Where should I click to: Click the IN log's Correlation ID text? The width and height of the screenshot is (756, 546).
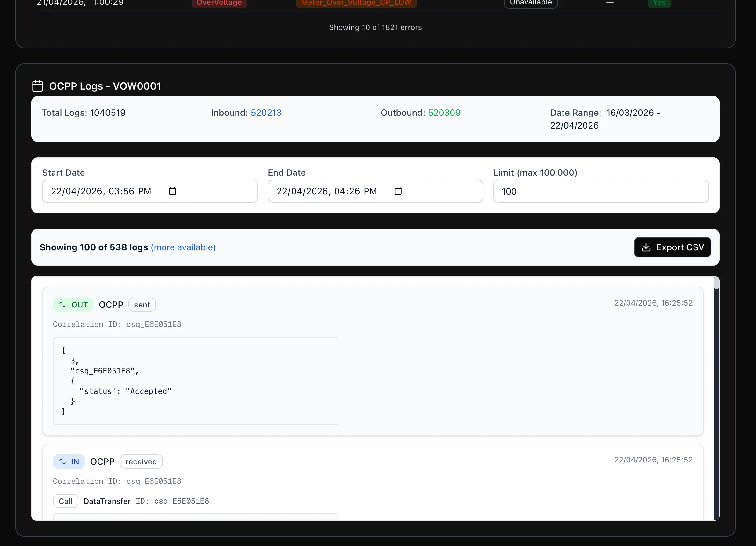click(x=117, y=481)
